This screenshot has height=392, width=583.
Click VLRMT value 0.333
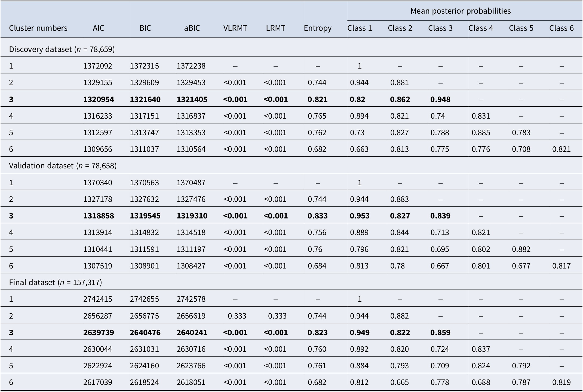[237, 316]
